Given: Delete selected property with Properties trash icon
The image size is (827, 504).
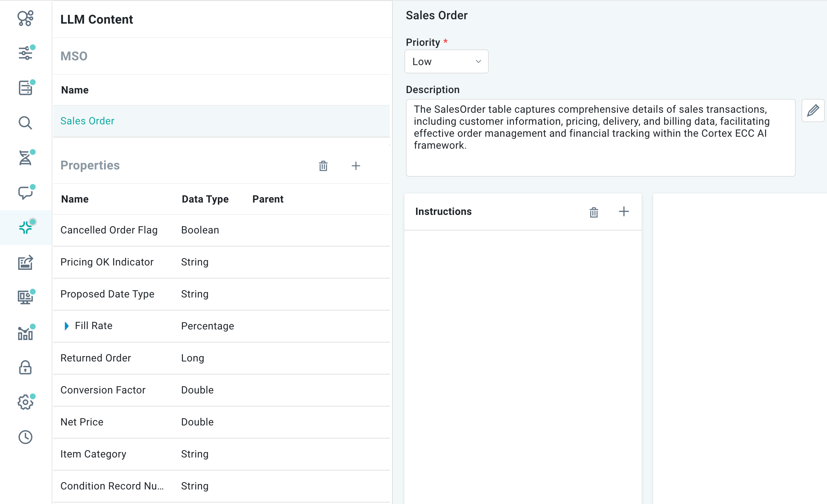Looking at the screenshot, I should tap(323, 166).
